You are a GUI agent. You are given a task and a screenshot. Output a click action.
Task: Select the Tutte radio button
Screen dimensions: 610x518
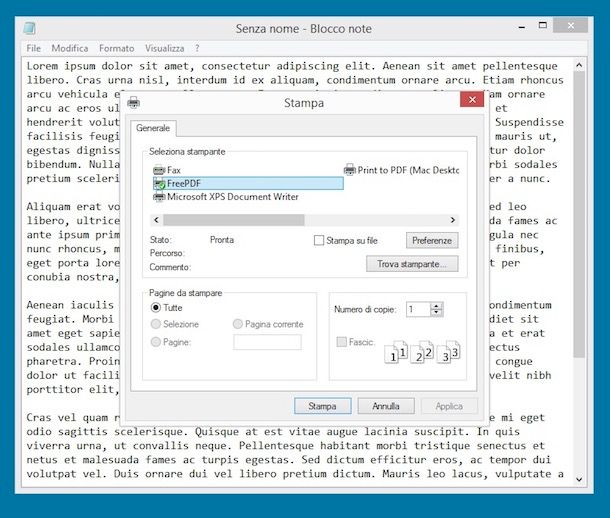tap(156, 308)
